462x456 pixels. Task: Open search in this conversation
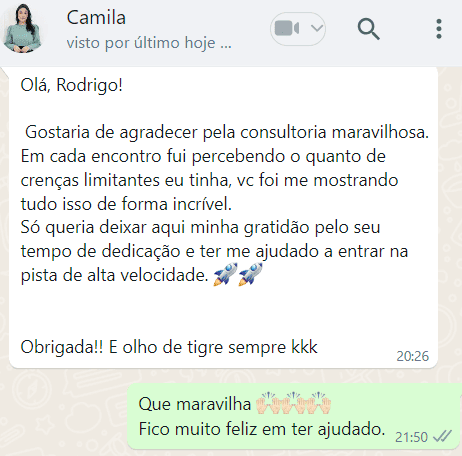pyautogui.click(x=368, y=29)
